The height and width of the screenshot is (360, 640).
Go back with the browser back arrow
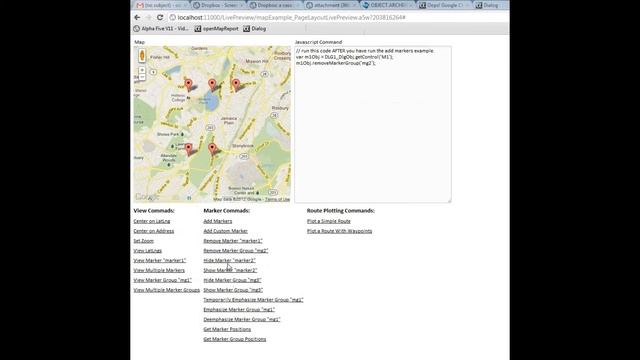point(137,18)
